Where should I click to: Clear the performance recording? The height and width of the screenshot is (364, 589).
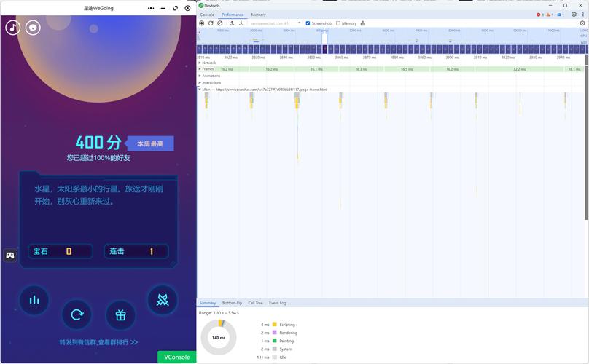tap(219, 23)
